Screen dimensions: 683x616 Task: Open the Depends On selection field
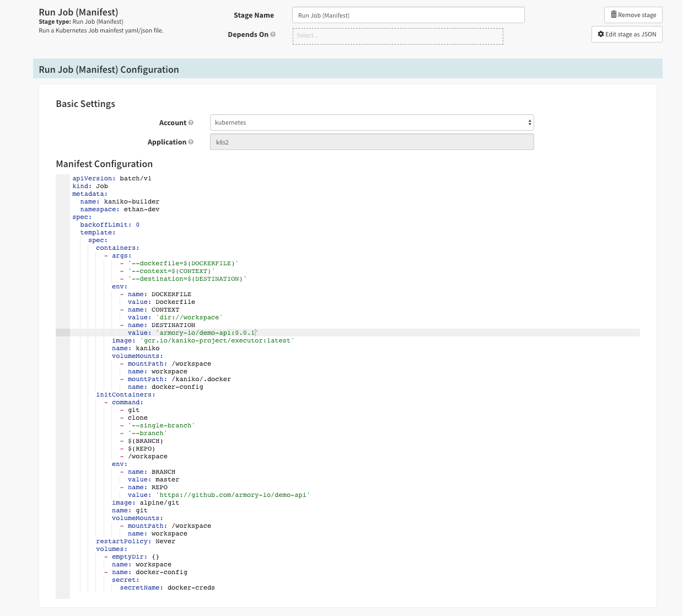(x=397, y=36)
